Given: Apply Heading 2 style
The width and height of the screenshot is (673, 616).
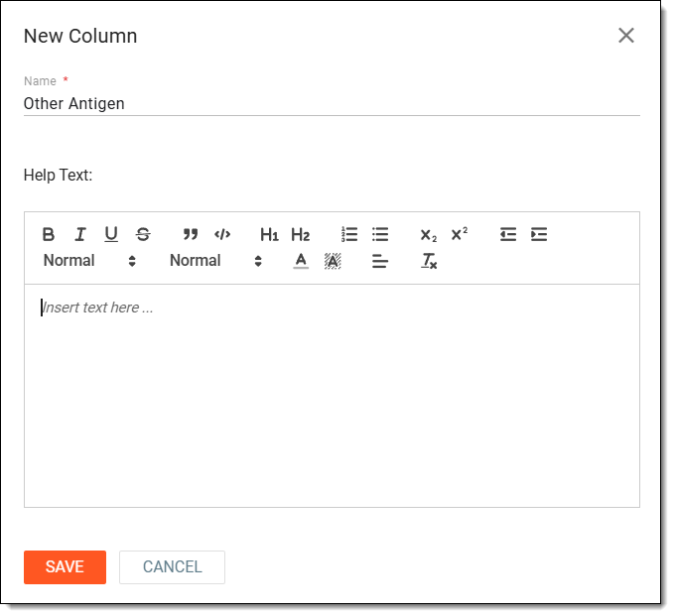Looking at the screenshot, I should pyautogui.click(x=301, y=235).
